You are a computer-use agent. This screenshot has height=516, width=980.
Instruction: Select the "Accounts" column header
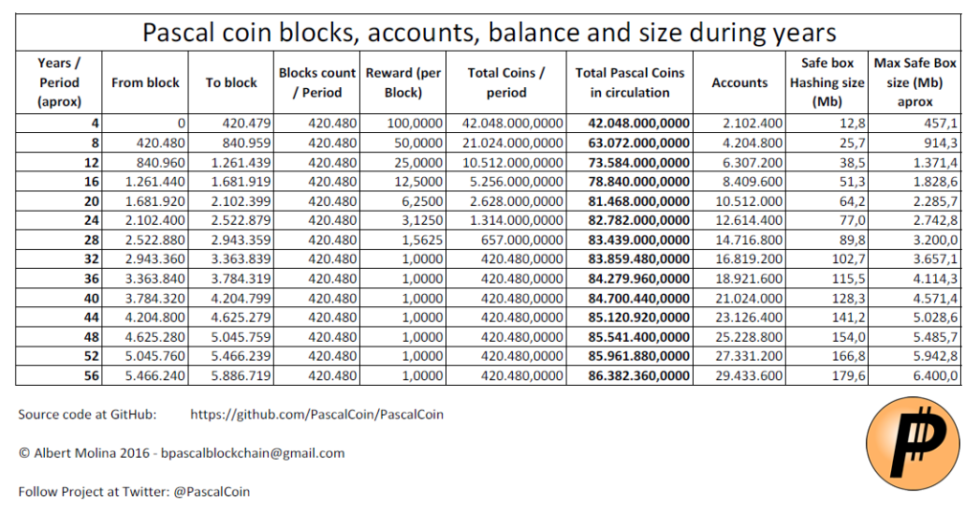[739, 82]
